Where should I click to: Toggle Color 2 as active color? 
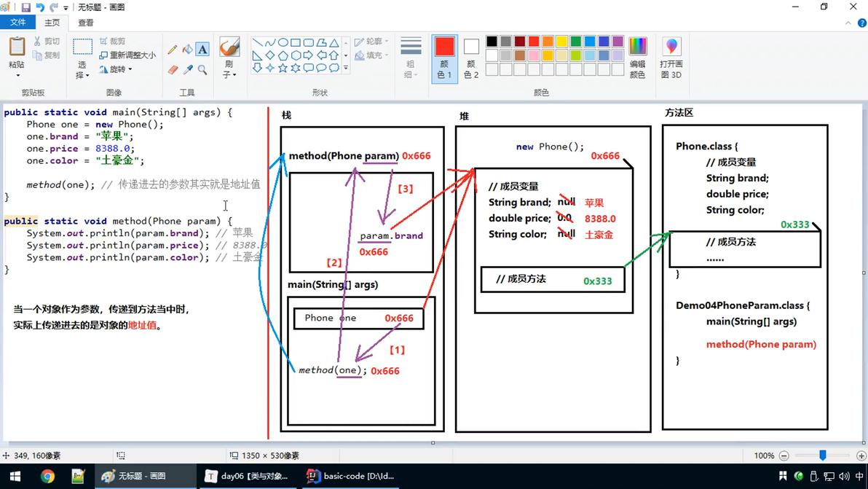pos(471,59)
